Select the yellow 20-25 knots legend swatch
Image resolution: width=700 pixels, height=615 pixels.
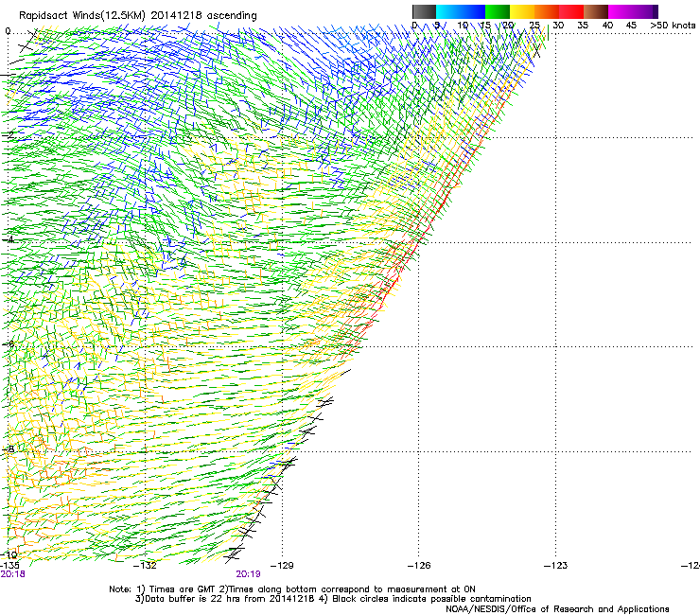pos(522,11)
